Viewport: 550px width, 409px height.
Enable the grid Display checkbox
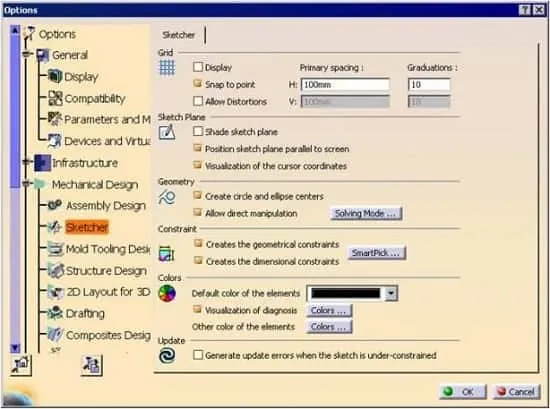coord(198,67)
